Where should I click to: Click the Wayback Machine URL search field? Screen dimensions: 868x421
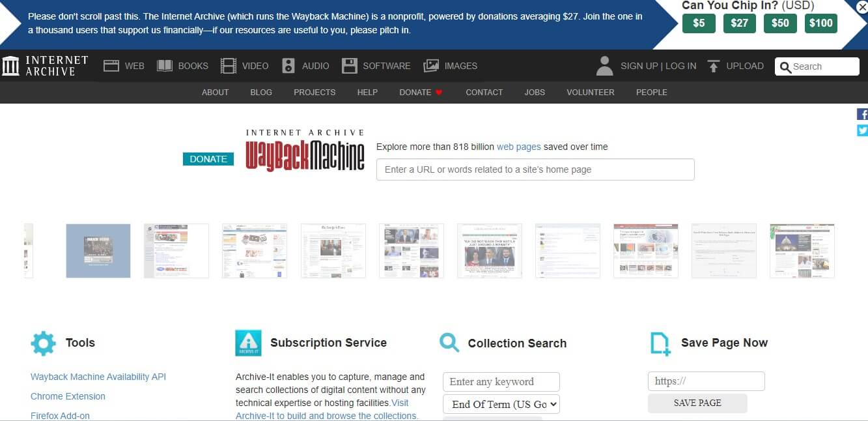click(x=535, y=169)
